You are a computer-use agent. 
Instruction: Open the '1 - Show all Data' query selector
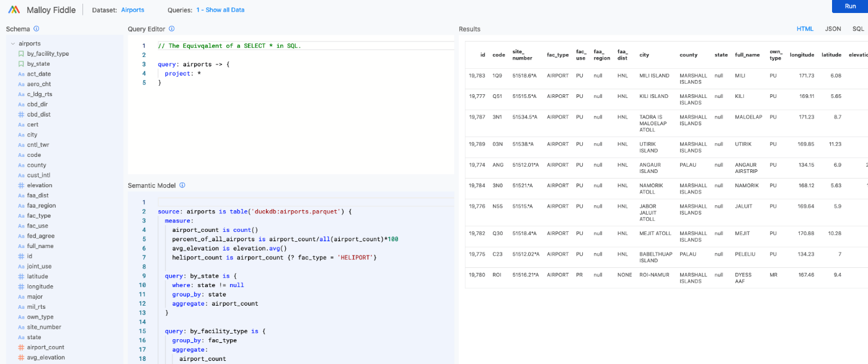[220, 10]
